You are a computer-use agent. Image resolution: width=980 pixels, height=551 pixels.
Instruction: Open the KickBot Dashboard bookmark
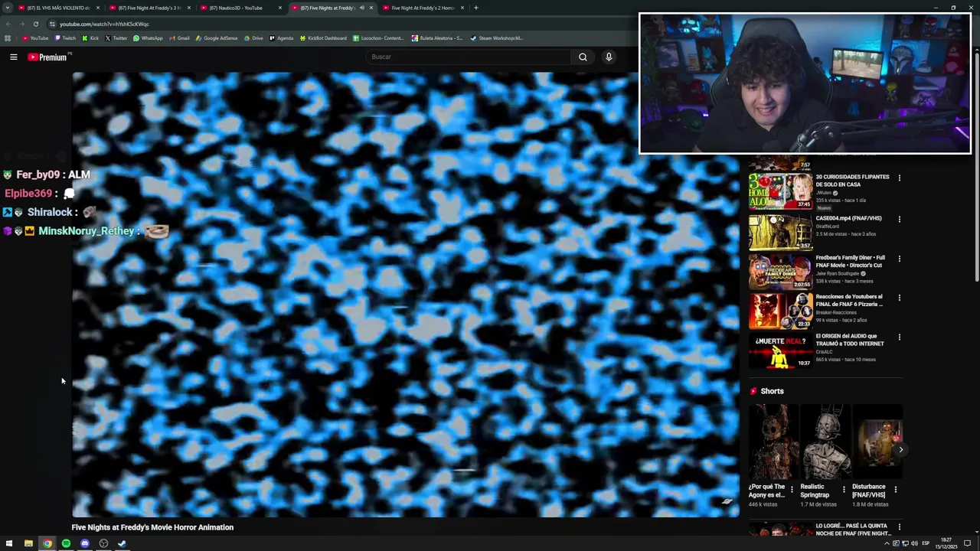tap(323, 38)
